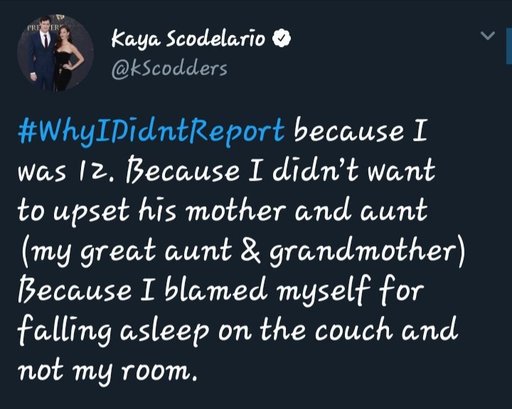Click the Kaya Scodelario display name
The width and height of the screenshot is (512, 409).
pyautogui.click(x=188, y=39)
